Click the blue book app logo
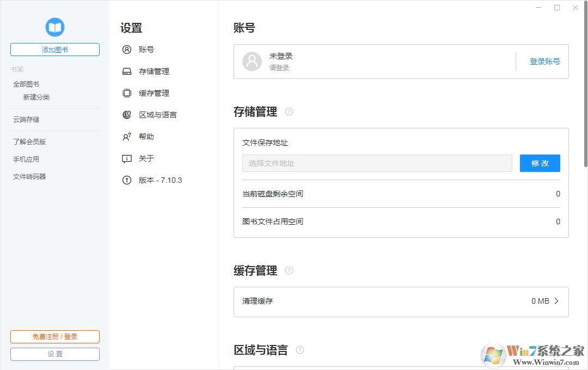The width and height of the screenshot is (588, 370). 54,27
